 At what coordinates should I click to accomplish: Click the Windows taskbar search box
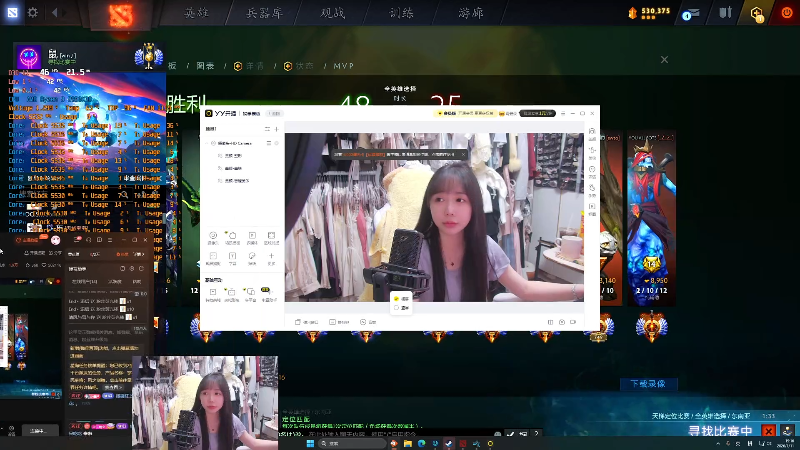click(352, 443)
